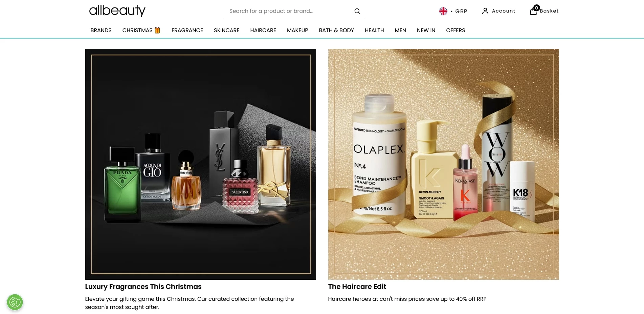Click the Account person icon
Viewport: 644px width, 314px height.
(x=485, y=11)
